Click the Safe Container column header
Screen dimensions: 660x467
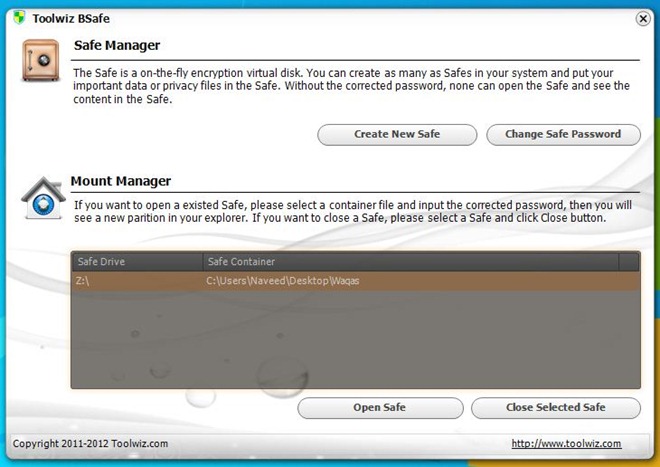pyautogui.click(x=410, y=262)
